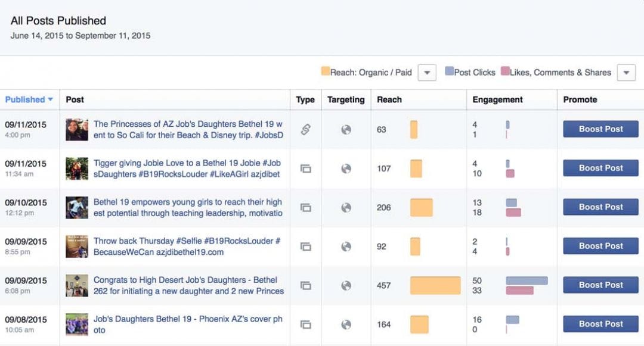The image size is (644, 346).
Task: Click globe targeting icon for Congrats post
Action: click(x=346, y=286)
